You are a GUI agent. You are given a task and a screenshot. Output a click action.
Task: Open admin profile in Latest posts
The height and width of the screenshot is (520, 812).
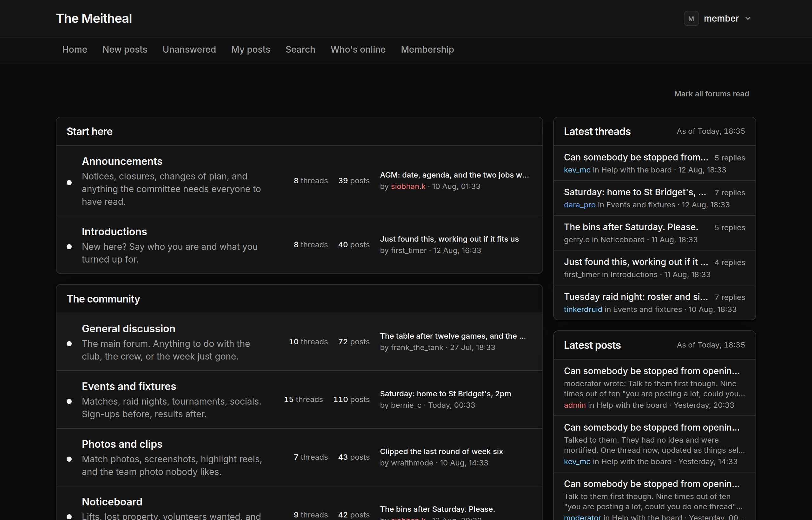coord(574,405)
